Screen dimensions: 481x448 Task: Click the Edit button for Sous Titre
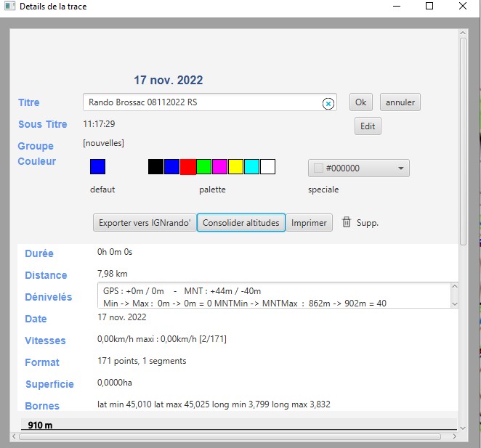pos(368,126)
